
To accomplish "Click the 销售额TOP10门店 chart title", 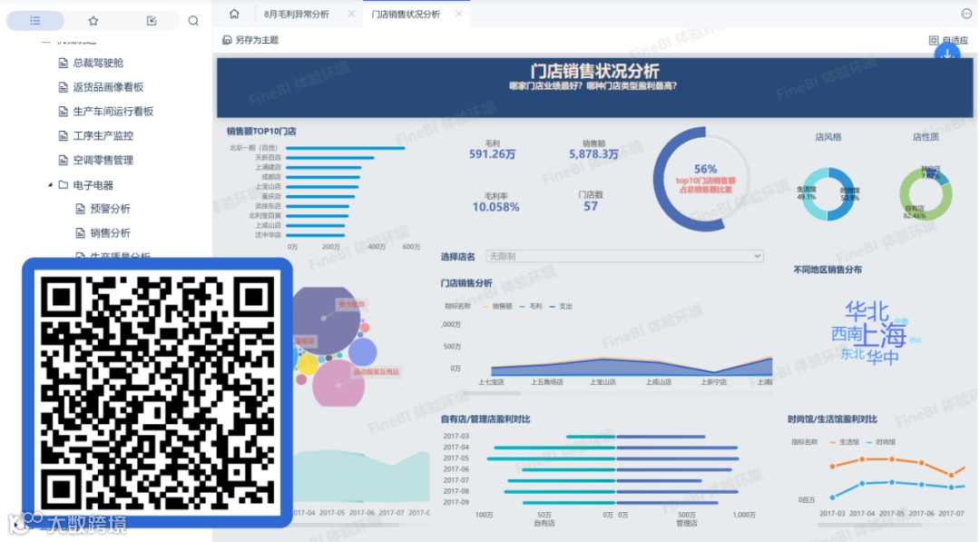I will [x=261, y=132].
